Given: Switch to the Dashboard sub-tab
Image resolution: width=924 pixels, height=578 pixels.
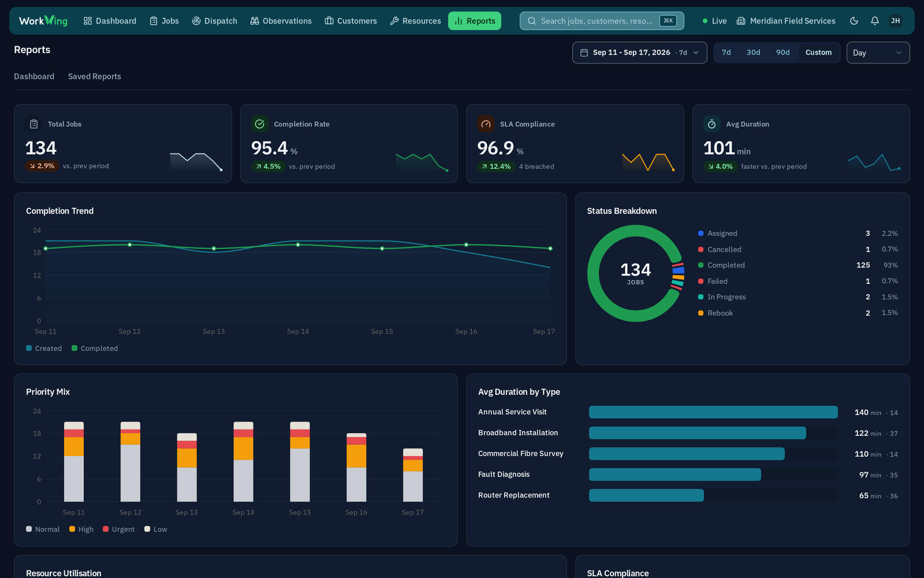Looking at the screenshot, I should [34, 76].
